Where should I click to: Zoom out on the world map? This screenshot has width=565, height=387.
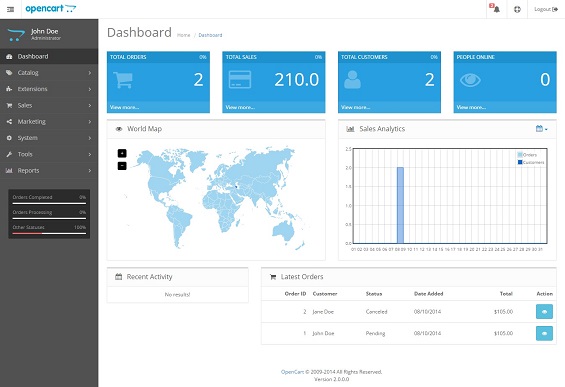pyautogui.click(x=122, y=166)
